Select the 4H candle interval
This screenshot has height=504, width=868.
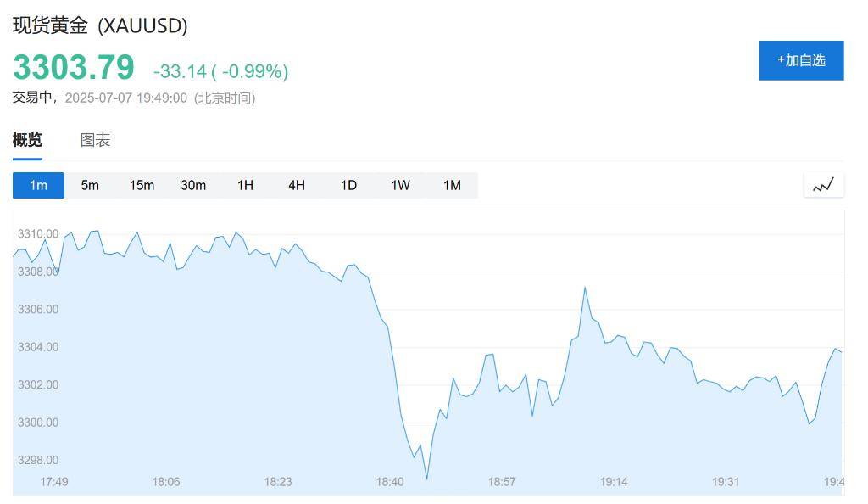pyautogui.click(x=296, y=184)
